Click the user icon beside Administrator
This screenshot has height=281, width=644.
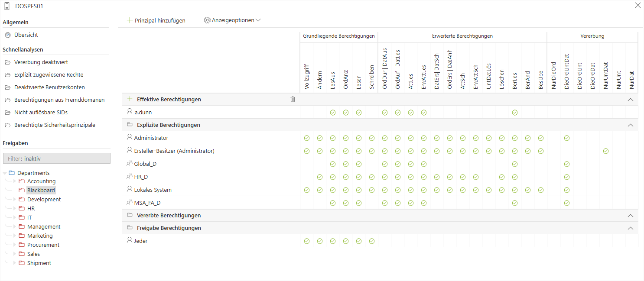coord(130,138)
